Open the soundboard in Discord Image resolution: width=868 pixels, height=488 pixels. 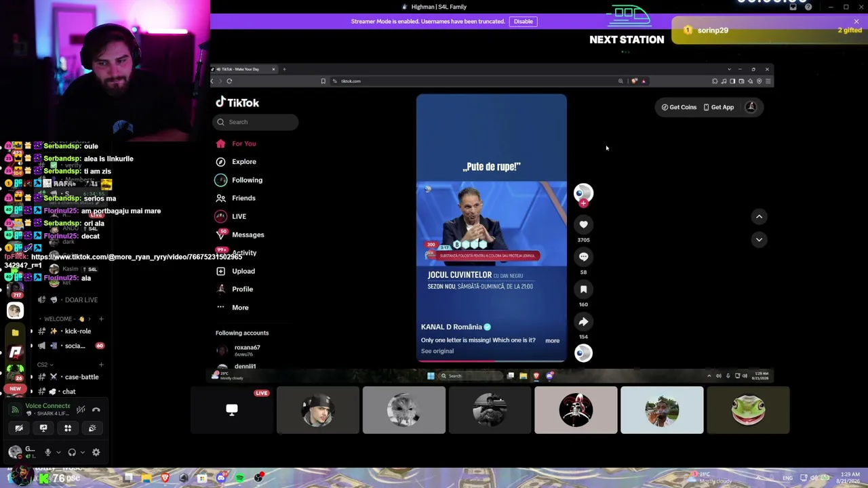(92, 428)
